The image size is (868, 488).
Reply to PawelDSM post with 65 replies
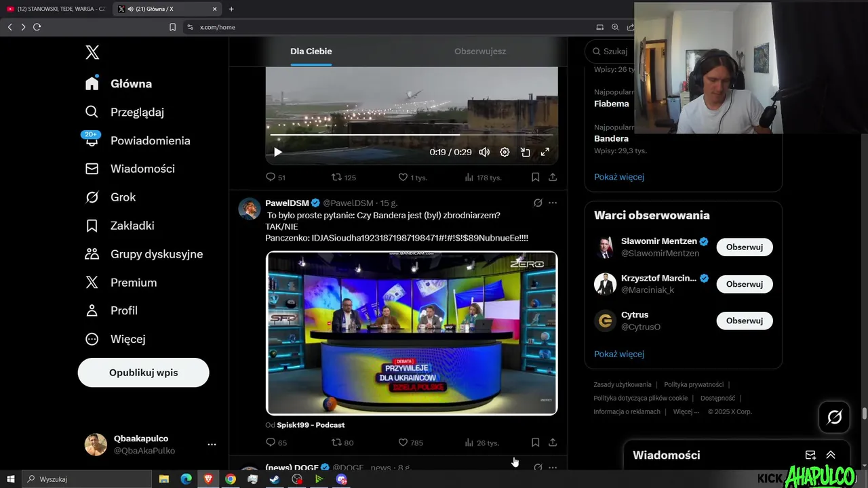point(275,443)
